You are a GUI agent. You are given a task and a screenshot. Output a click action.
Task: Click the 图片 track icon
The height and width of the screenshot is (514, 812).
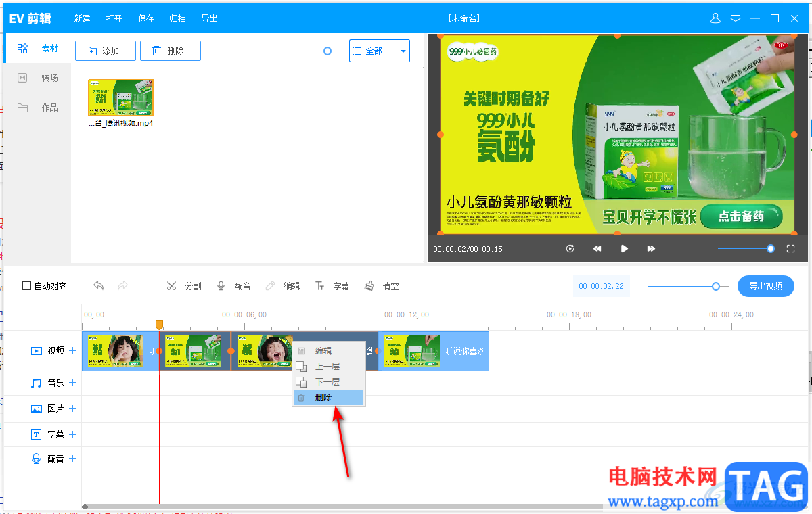37,408
